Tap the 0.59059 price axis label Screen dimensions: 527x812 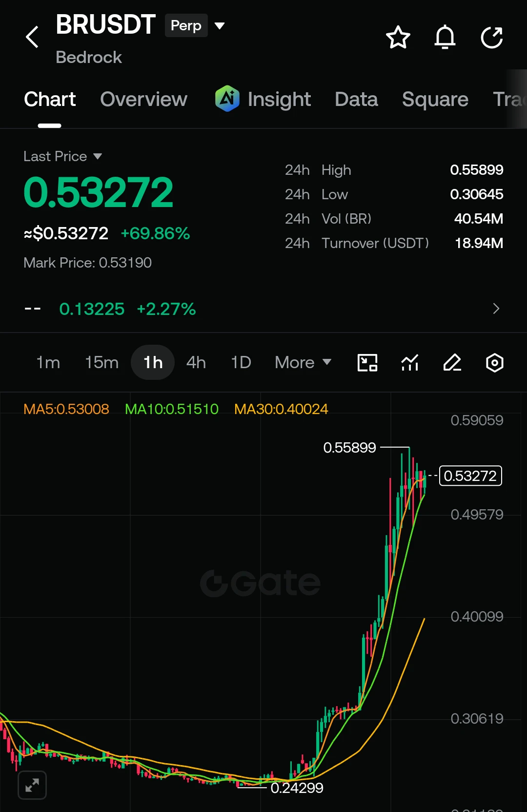[477, 420]
